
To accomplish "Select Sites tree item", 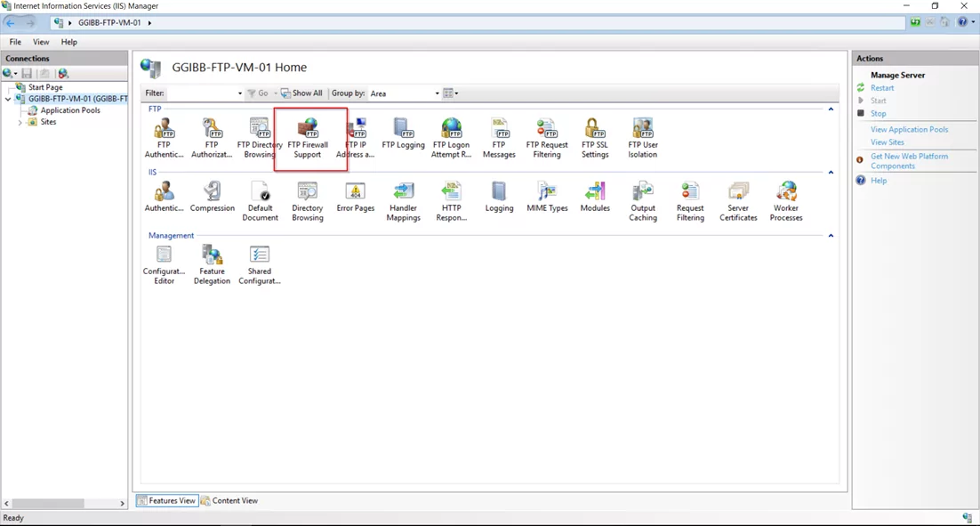I will pos(48,123).
